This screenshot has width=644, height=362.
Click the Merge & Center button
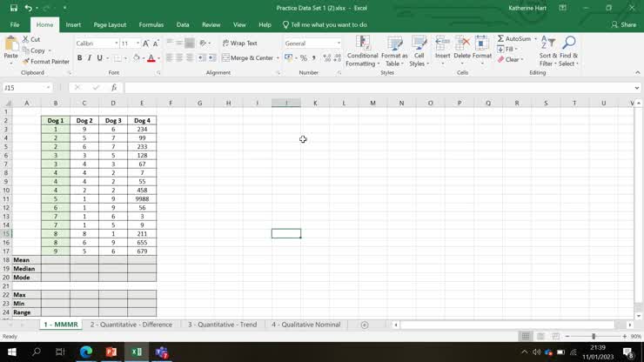(248, 58)
